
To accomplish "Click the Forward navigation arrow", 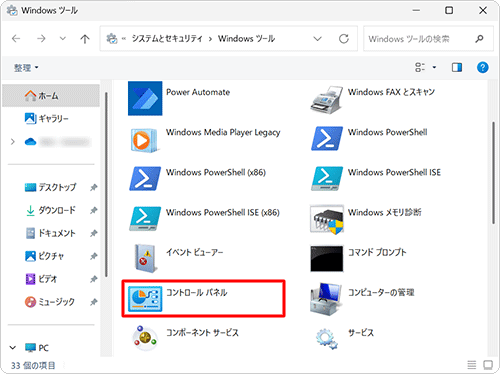I will 41,39.
